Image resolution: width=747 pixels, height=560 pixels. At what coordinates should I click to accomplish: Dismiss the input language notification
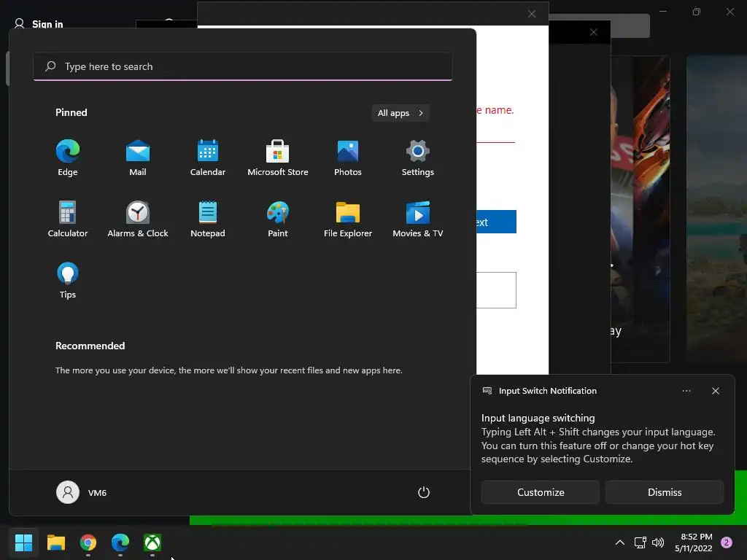point(665,492)
